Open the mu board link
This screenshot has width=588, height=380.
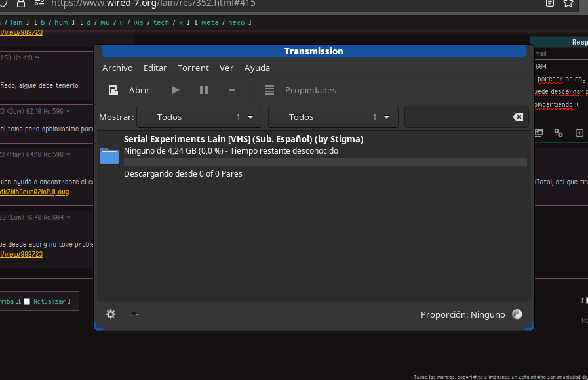105,22
